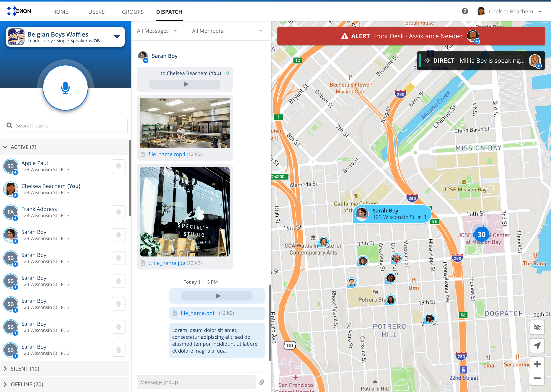Click the map user pin near 2nd St
This screenshot has width=551, height=392.
pyautogui.click(x=429, y=319)
